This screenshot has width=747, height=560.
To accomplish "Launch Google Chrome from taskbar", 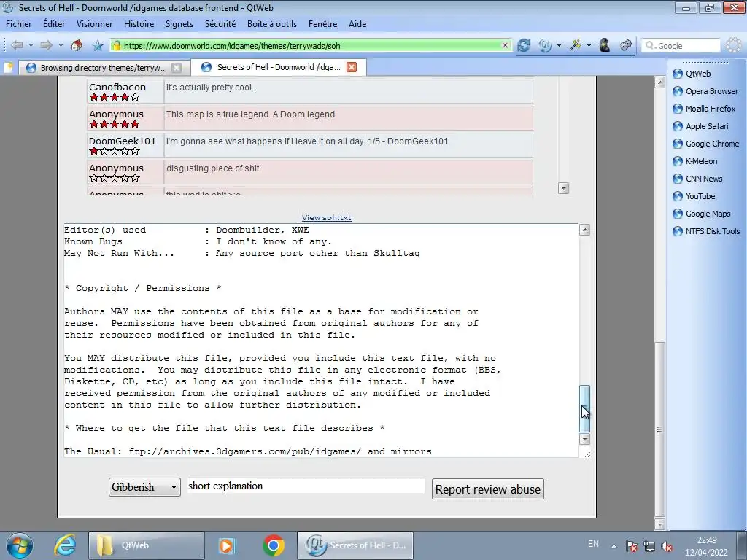I will click(x=274, y=545).
